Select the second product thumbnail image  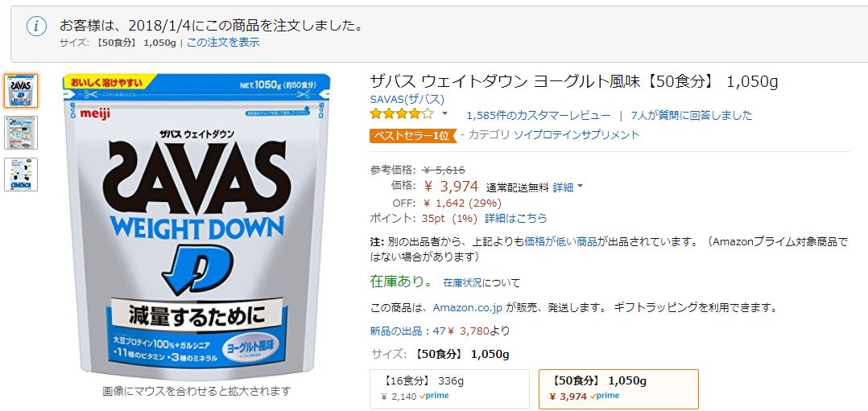point(21,133)
